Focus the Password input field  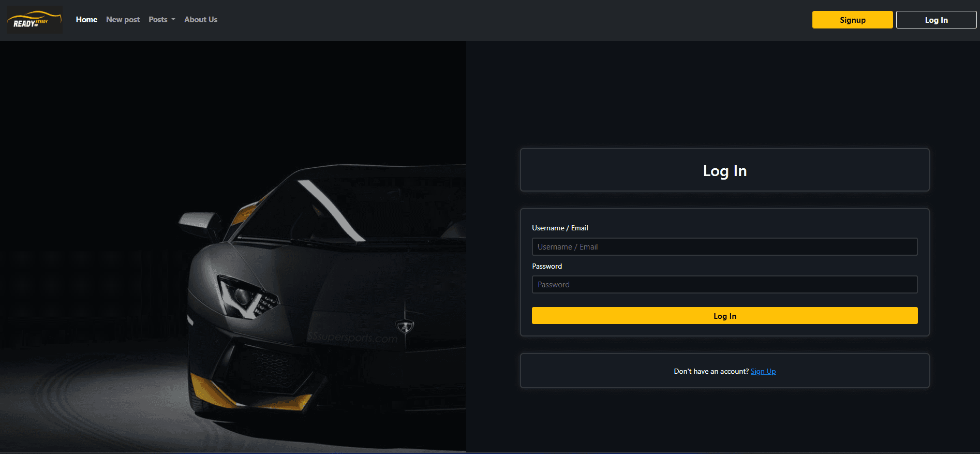pos(724,285)
